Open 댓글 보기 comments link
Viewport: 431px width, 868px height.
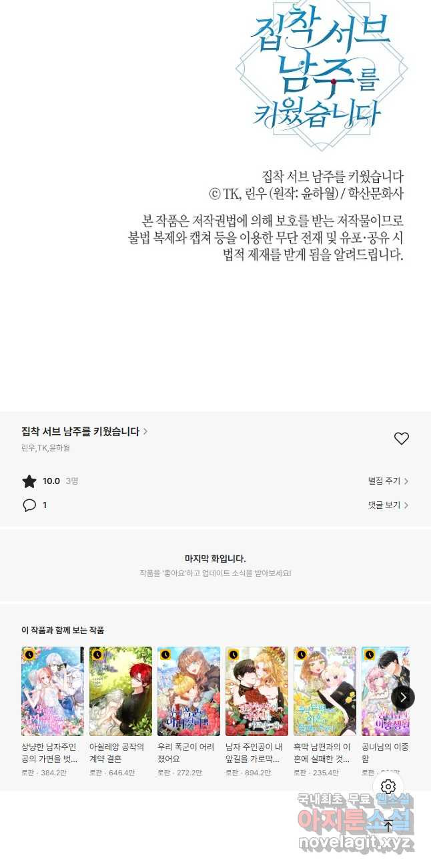(x=388, y=505)
